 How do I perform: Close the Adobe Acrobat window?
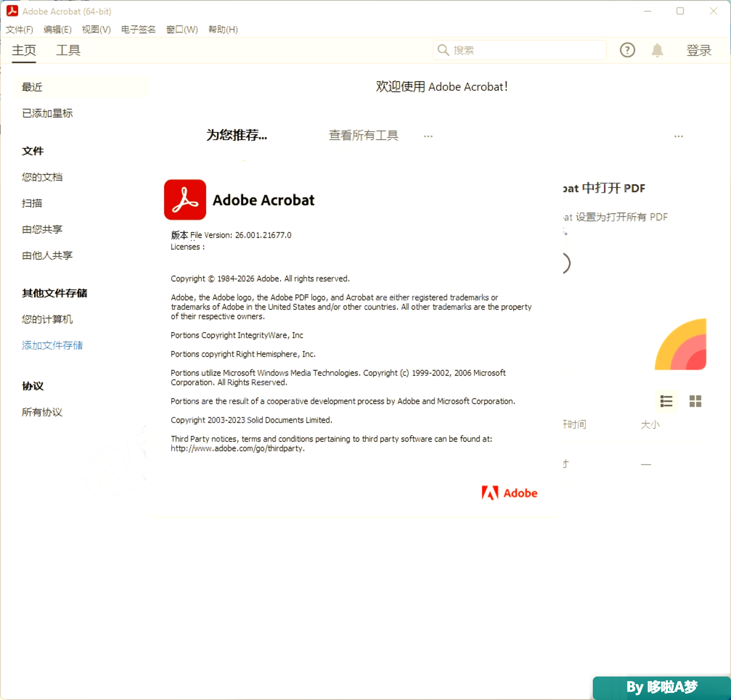[713, 11]
